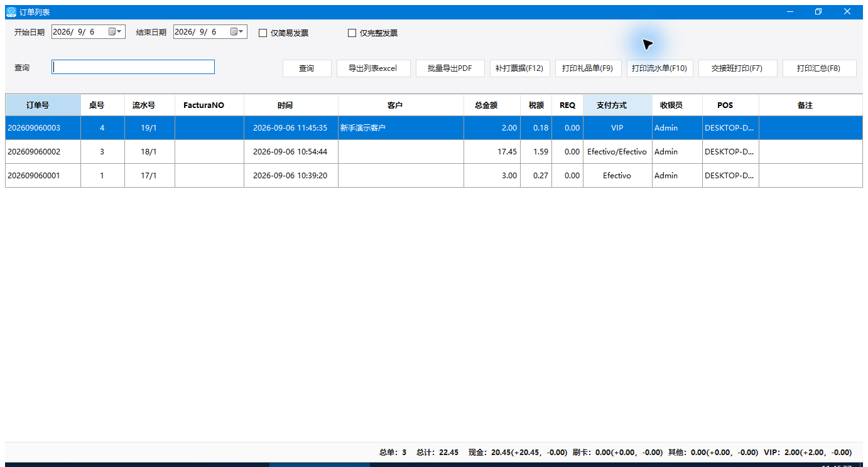This screenshot has height=467, width=868.
Task: Click the Efectivo/Efectivo payment cell
Action: (617, 152)
